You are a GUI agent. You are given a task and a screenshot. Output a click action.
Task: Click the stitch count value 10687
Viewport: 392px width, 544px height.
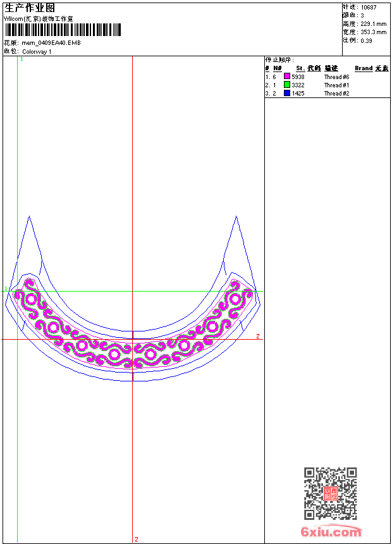pos(369,8)
